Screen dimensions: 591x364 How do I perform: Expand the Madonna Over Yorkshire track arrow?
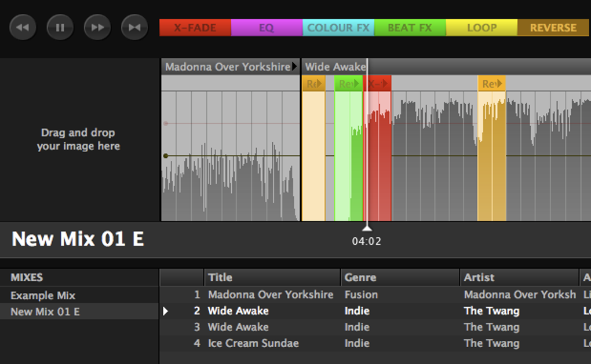click(x=295, y=67)
